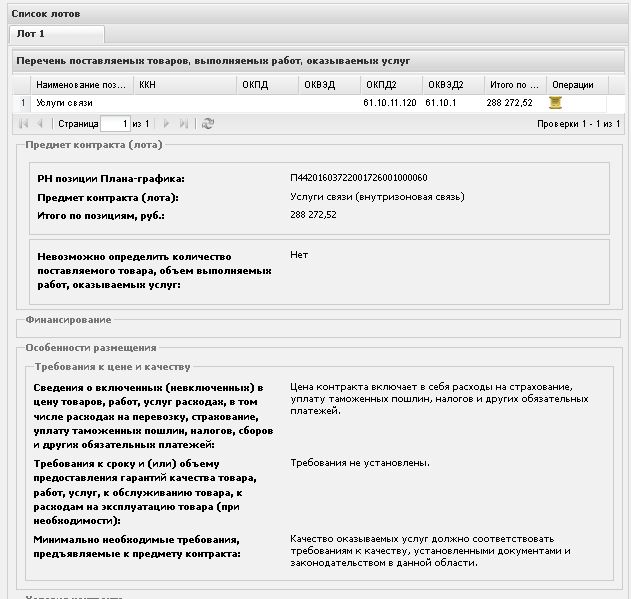Go to next page arrow
Viewport: 631px width, 599px height.
coord(166,124)
